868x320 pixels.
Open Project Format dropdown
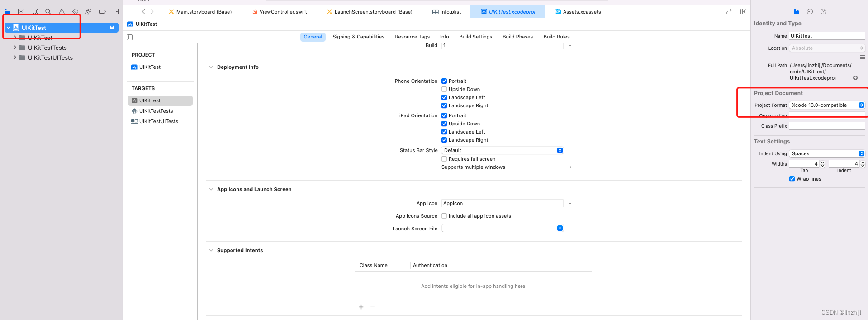coord(827,105)
